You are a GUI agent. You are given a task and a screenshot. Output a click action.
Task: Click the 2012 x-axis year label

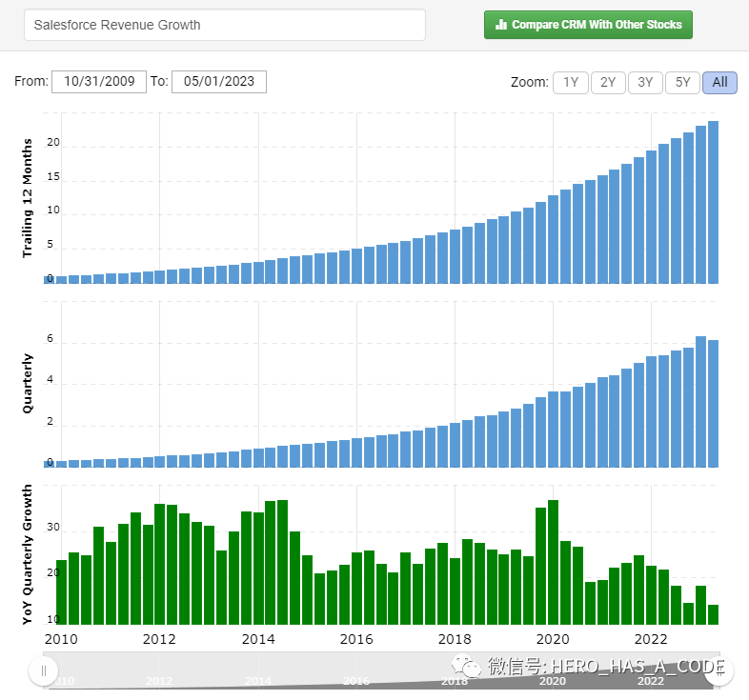point(159,639)
